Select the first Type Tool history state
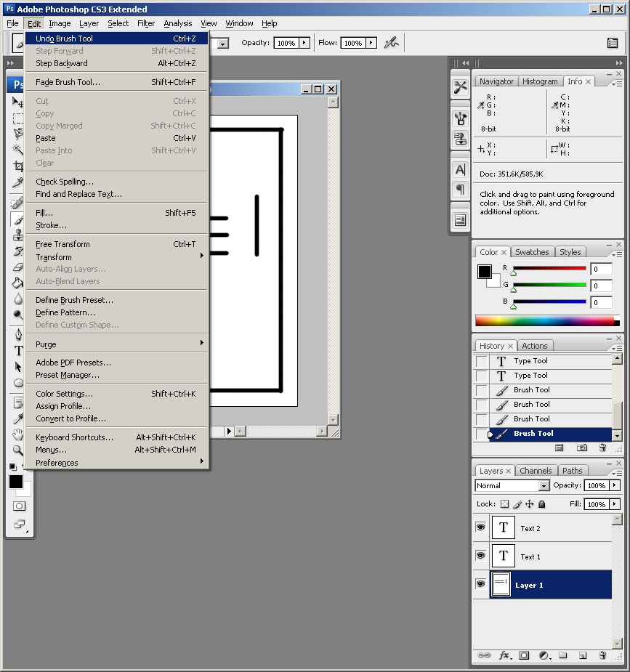630x672 pixels. 530,361
